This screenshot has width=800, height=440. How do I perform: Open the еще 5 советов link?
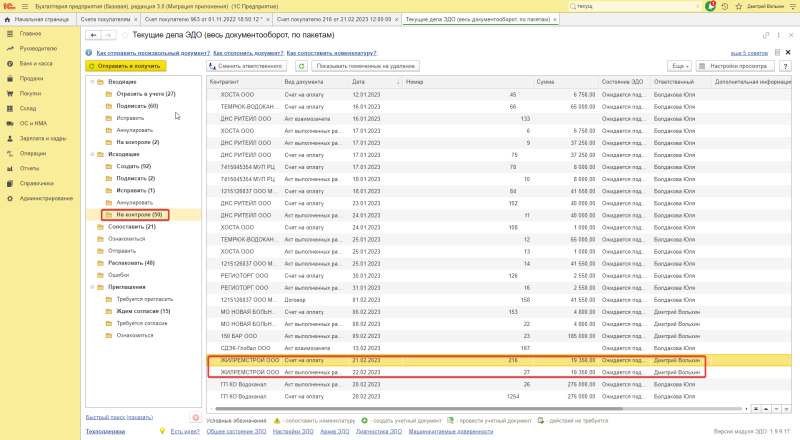click(x=749, y=53)
